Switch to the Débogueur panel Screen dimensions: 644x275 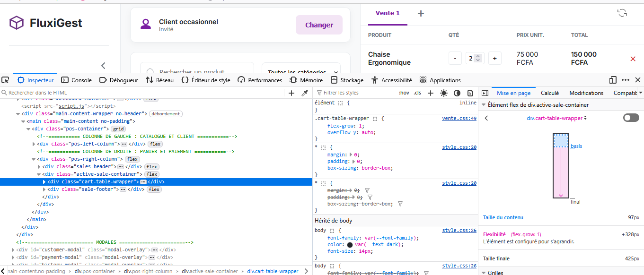pyautogui.click(x=119, y=80)
